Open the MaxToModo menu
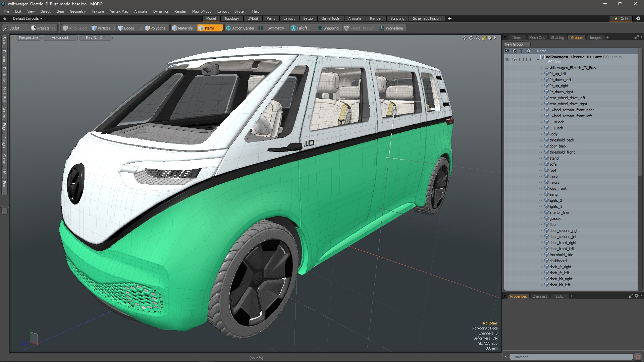This screenshot has width=644, height=362. (x=202, y=11)
